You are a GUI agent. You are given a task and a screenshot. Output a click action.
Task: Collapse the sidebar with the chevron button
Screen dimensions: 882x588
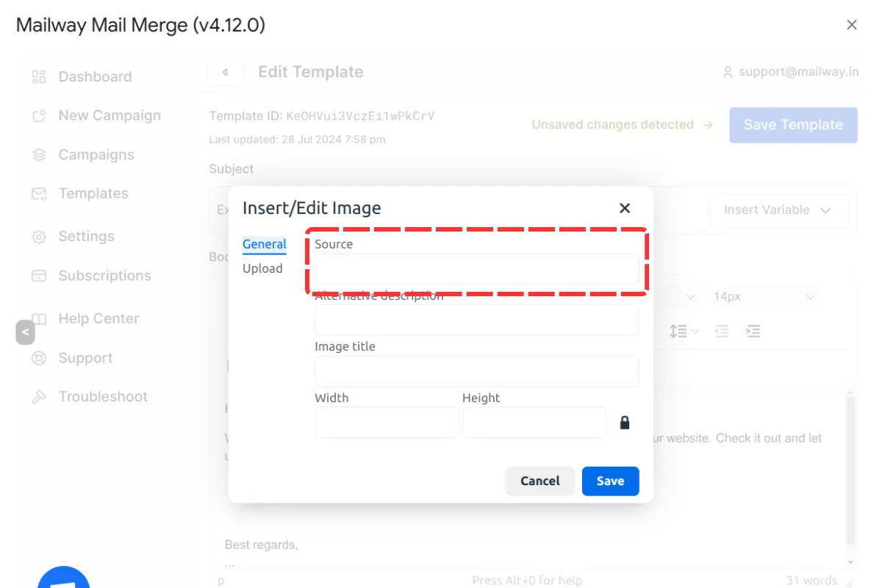[x=26, y=331]
